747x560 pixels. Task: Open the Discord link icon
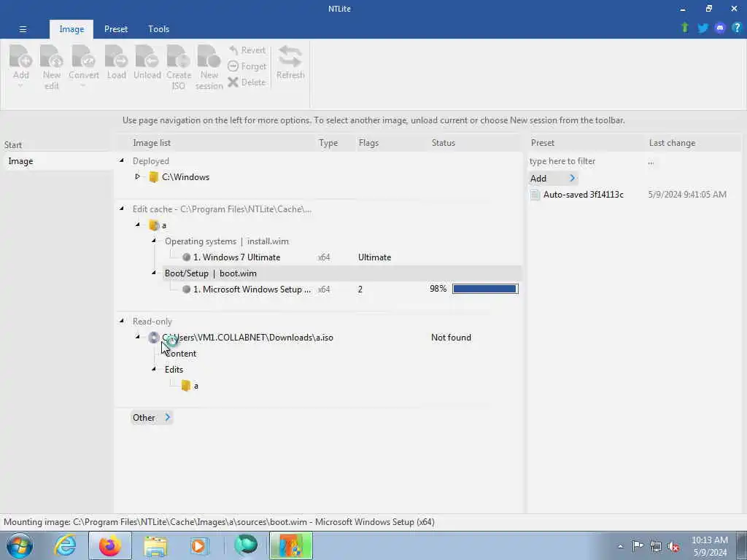coord(720,28)
